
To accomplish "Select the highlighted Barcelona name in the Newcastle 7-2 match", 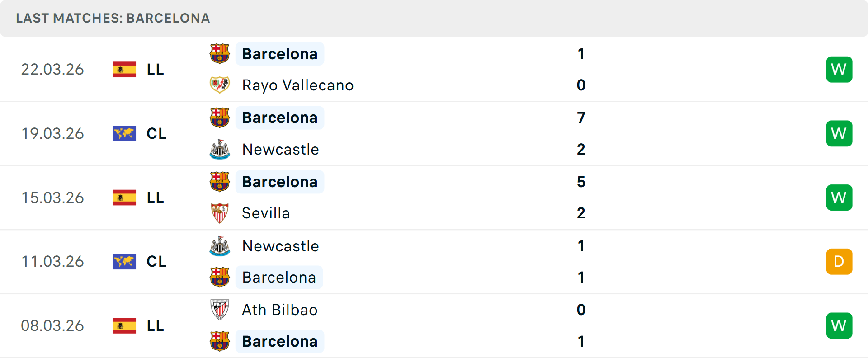I will pyautogui.click(x=280, y=118).
